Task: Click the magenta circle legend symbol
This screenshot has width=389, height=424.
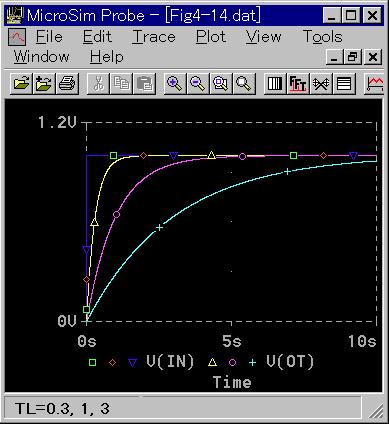Action: (233, 362)
